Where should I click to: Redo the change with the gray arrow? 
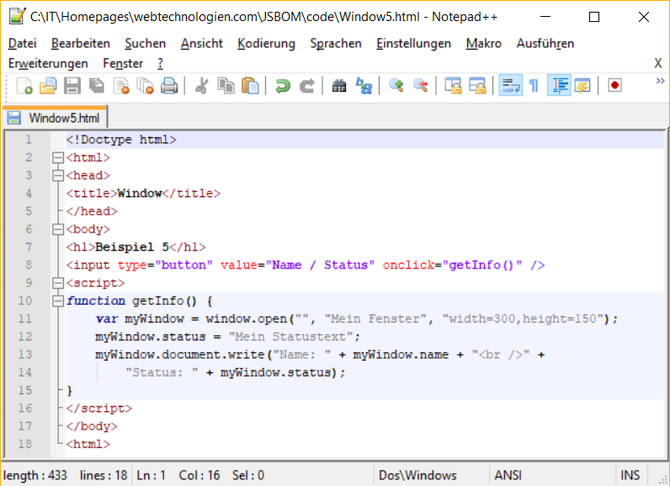[307, 86]
